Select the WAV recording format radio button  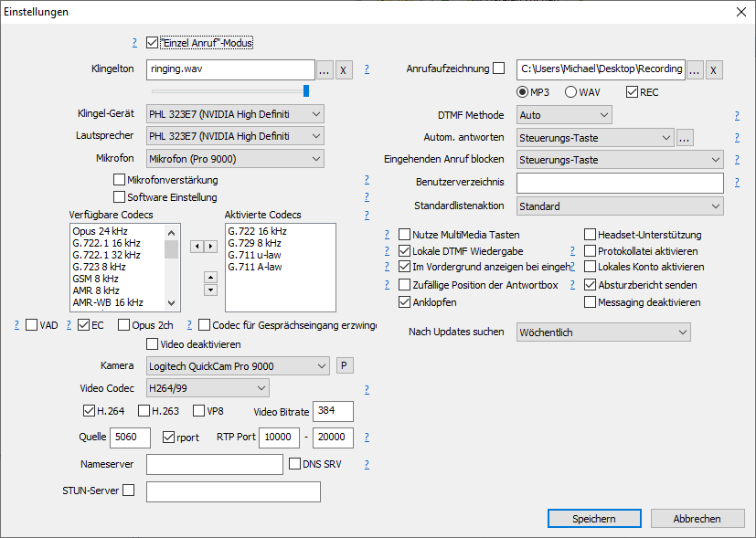click(x=570, y=92)
